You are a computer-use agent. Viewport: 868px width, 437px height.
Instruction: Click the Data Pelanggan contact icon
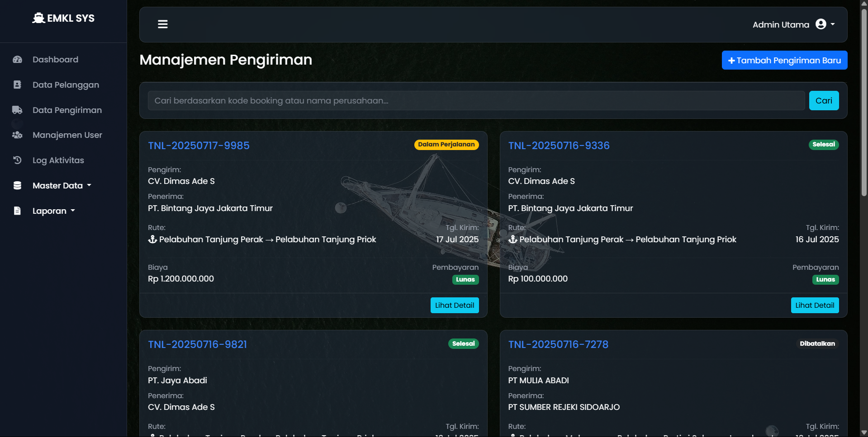click(x=17, y=85)
